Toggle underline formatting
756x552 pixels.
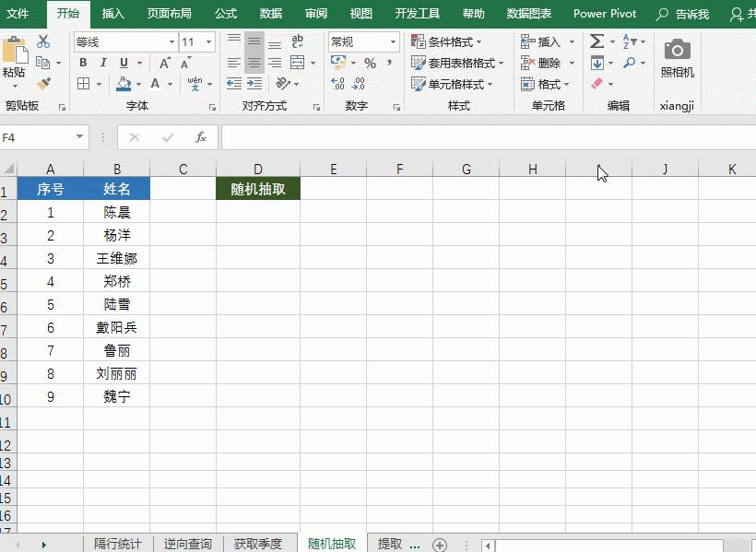click(123, 62)
